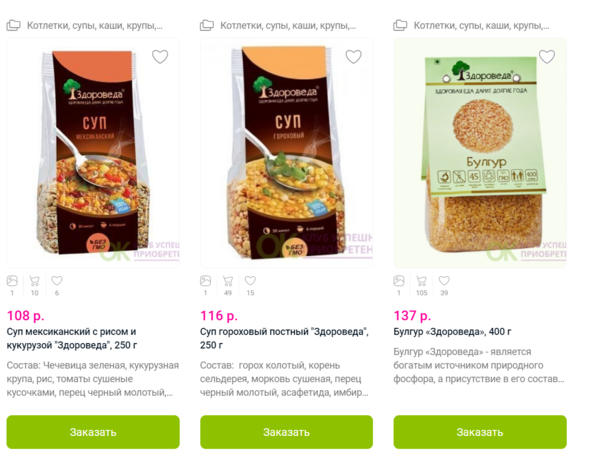Click small heart icon with 15 likes

(x=251, y=281)
